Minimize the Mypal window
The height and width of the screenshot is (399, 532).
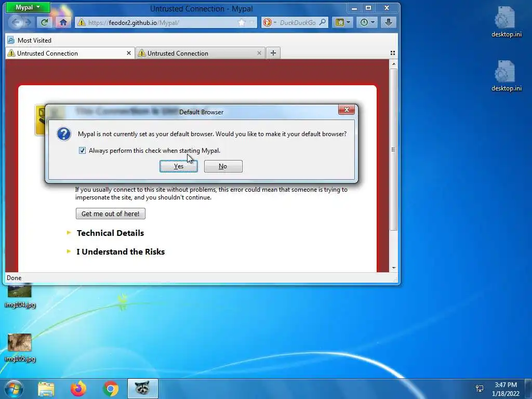click(x=354, y=8)
